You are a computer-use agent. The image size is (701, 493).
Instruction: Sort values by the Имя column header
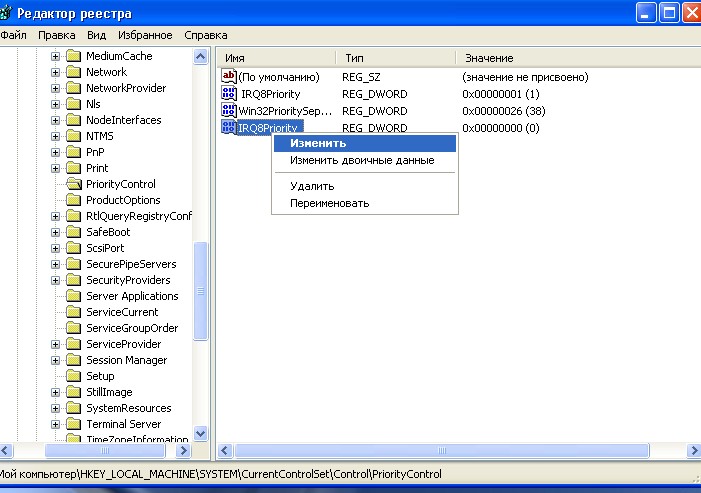276,58
